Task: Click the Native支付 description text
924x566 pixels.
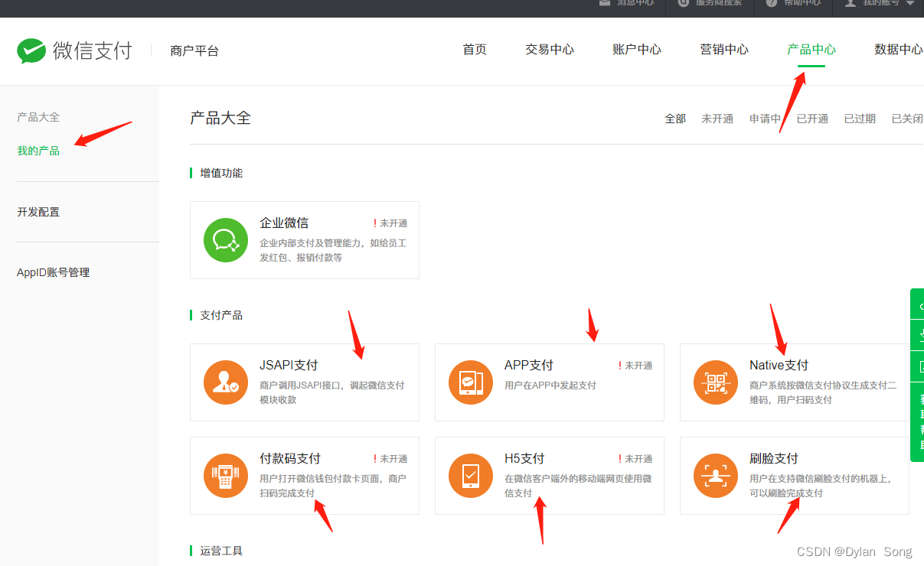Action: (823, 392)
